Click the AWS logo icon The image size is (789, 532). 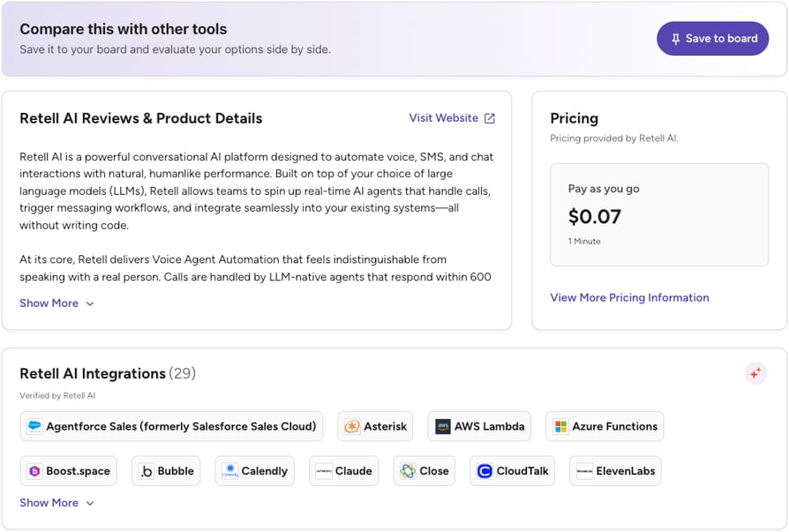point(442,426)
